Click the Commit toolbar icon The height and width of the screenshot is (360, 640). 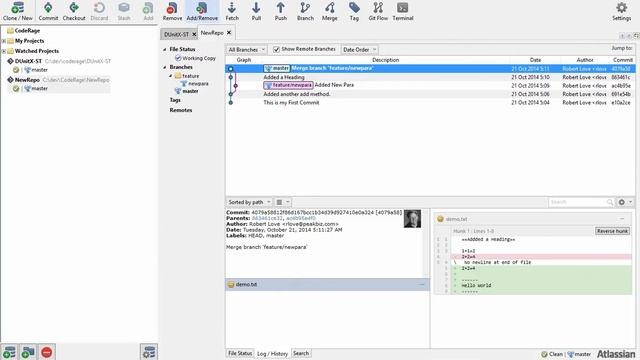48,11
